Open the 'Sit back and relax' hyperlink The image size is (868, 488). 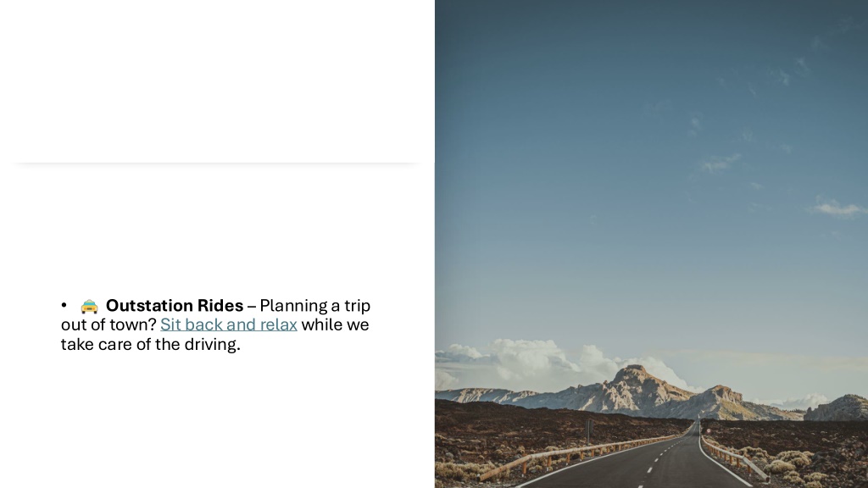point(229,324)
